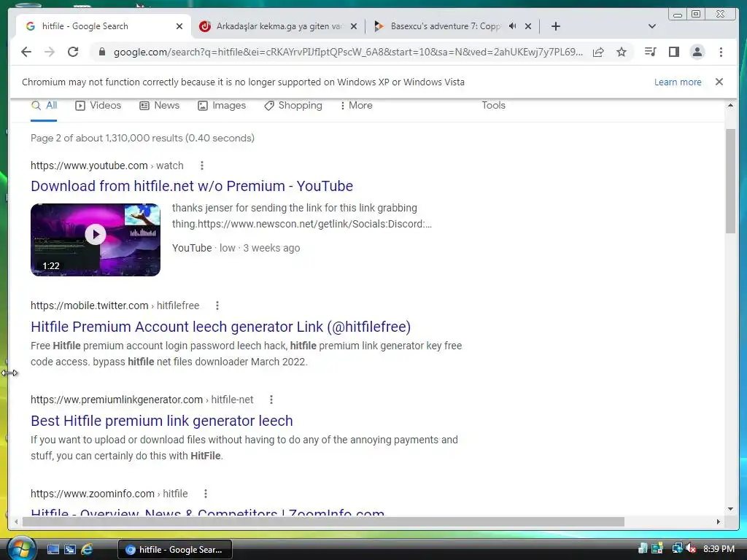Open options for zoominfo result

pos(205,494)
